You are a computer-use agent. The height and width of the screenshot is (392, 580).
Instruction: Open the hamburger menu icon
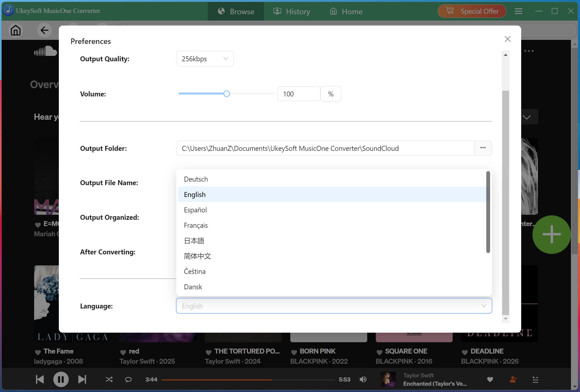point(518,11)
